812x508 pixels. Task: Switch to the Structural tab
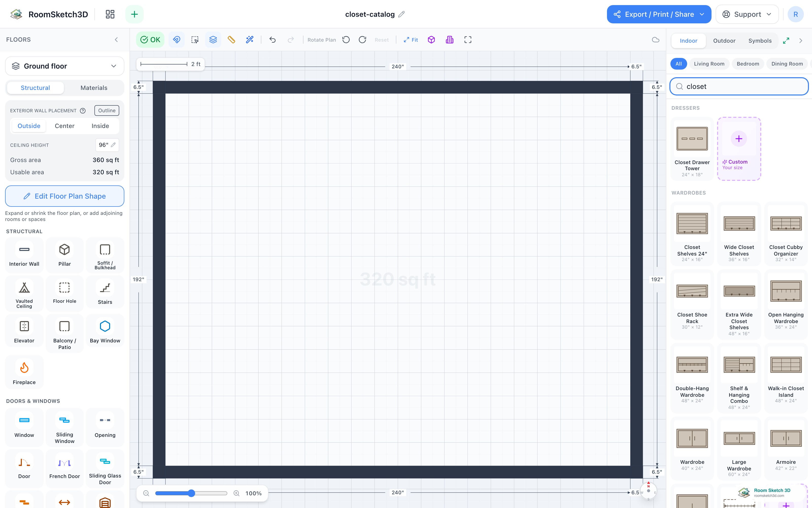pos(35,88)
